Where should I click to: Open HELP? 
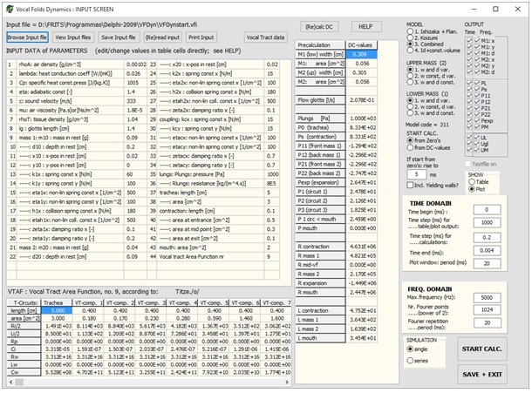pyautogui.click(x=365, y=26)
